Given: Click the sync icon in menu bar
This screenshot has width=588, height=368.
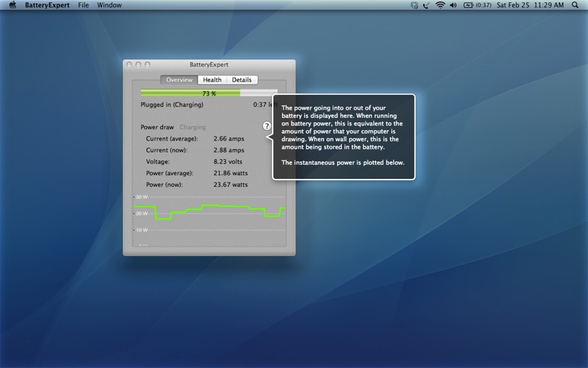Looking at the screenshot, I should (415, 5).
